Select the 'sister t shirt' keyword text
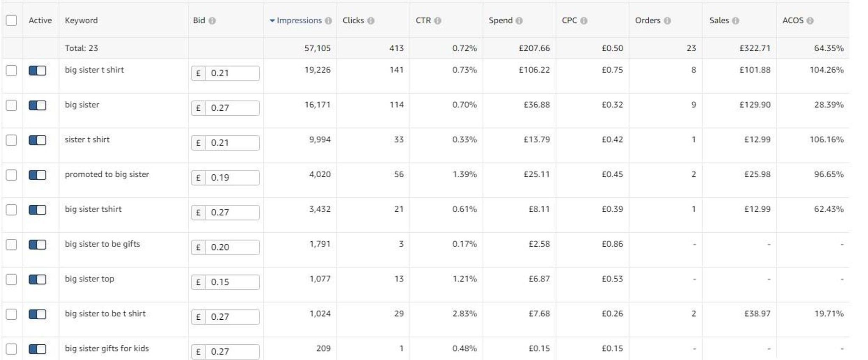 coord(87,140)
